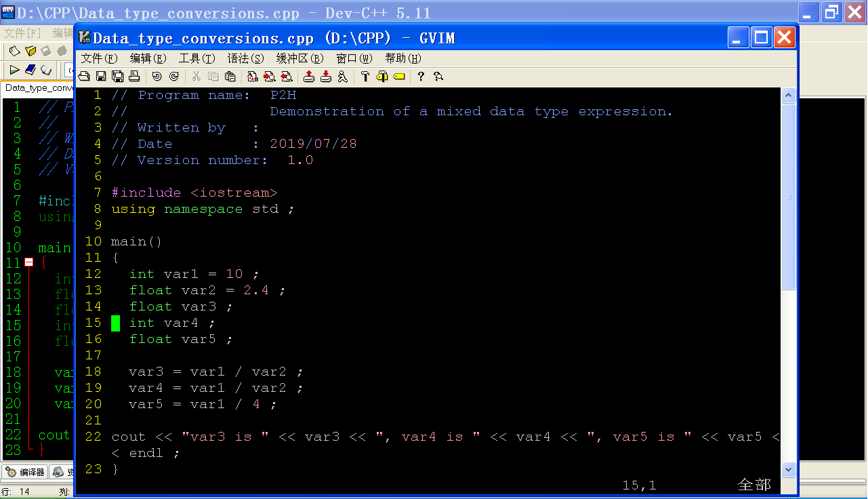Click the GVIM title bar text
The image size is (868, 499).
point(274,38)
